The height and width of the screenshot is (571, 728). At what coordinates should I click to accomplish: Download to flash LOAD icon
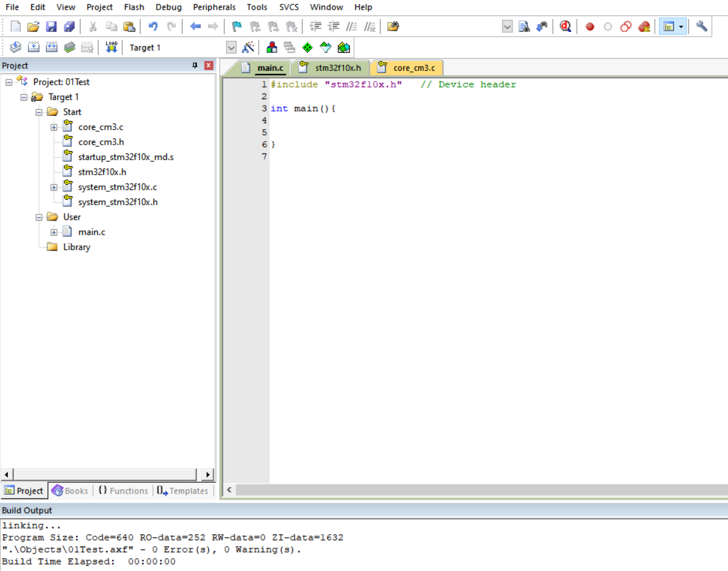pos(111,47)
